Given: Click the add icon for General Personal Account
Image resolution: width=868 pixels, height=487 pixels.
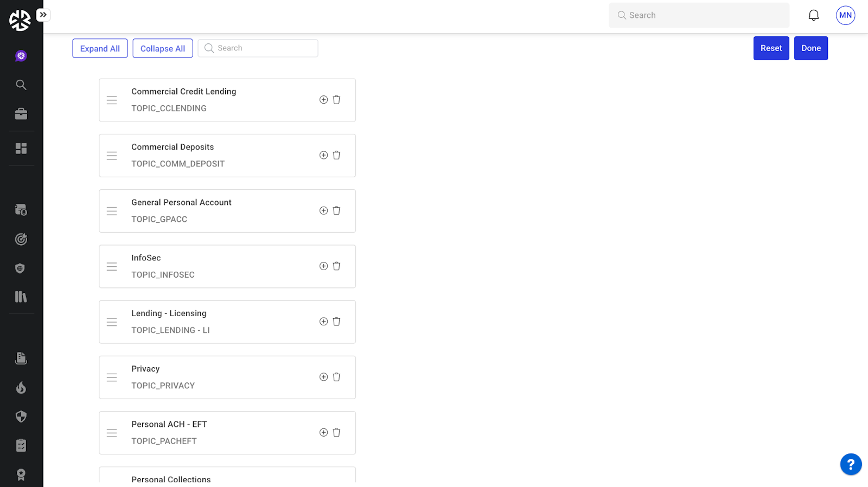Looking at the screenshot, I should click(323, 210).
